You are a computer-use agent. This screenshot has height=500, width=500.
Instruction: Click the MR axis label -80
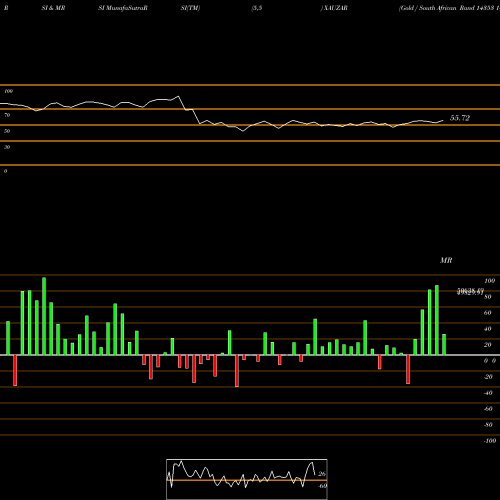point(488,425)
